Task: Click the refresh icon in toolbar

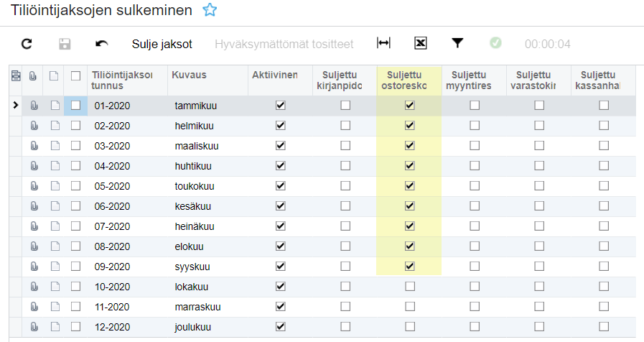Action: point(27,44)
